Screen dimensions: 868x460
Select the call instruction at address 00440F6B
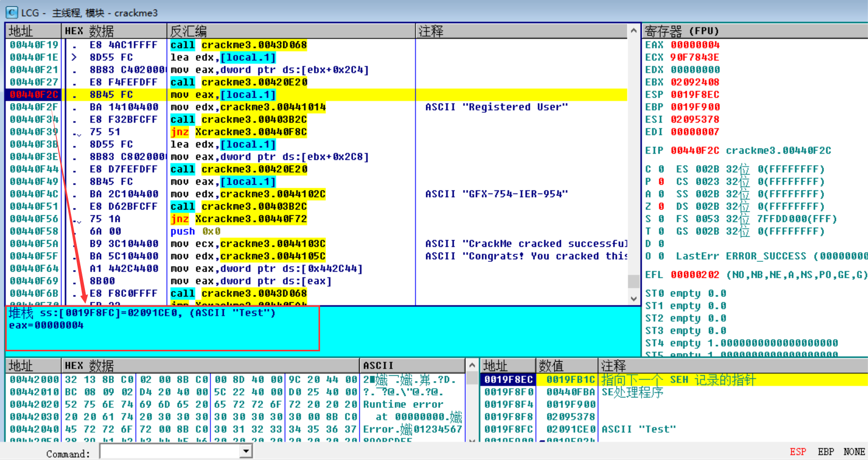pos(239,293)
